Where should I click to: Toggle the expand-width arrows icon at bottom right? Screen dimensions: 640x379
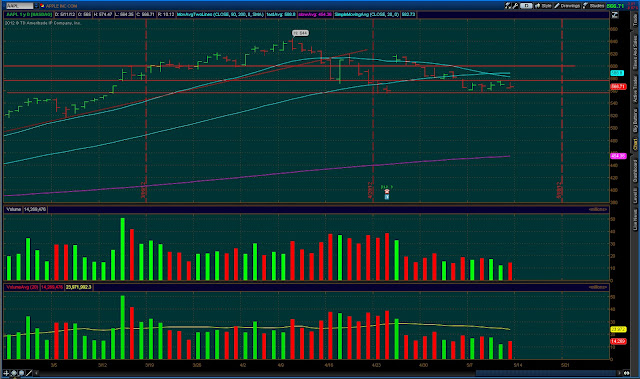626,373
